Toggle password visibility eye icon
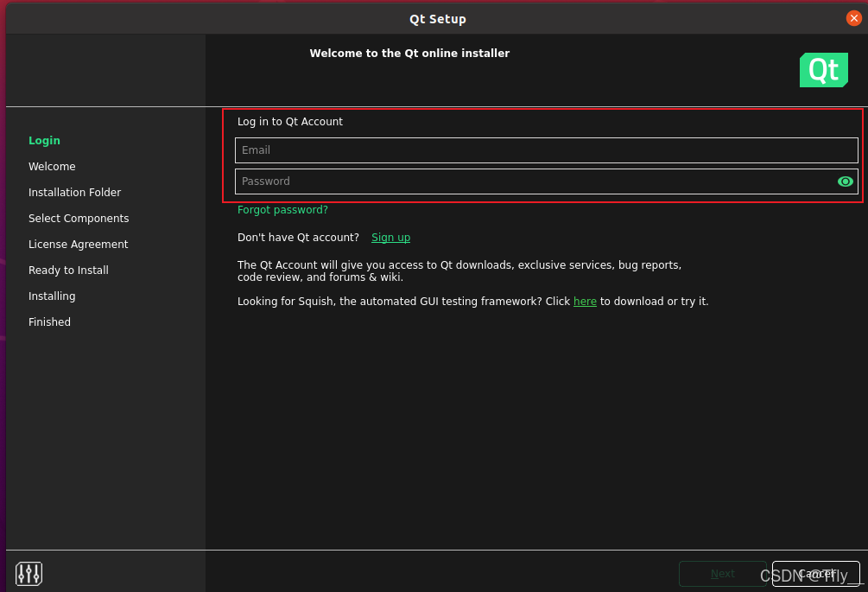This screenshot has width=868, height=592. 845,181
